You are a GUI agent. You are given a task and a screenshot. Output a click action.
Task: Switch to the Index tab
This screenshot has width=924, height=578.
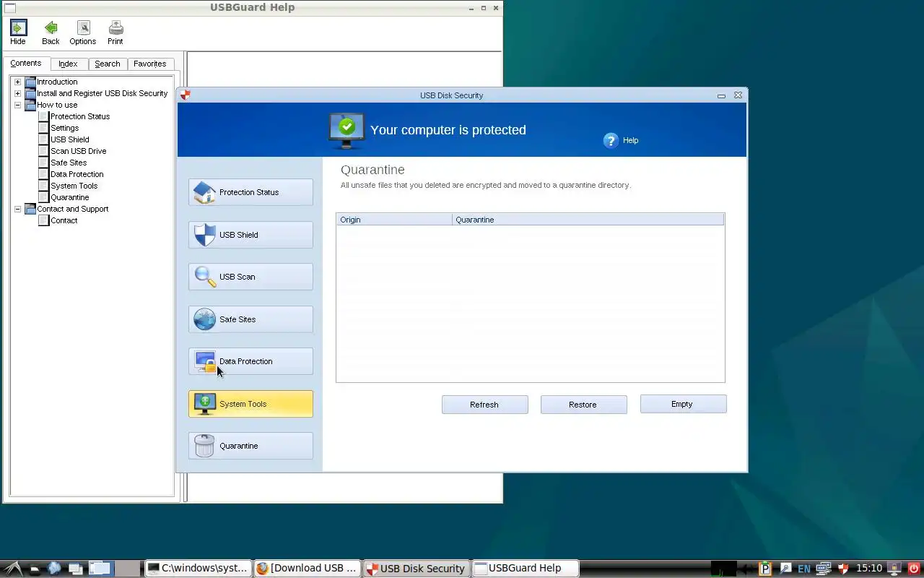click(68, 64)
